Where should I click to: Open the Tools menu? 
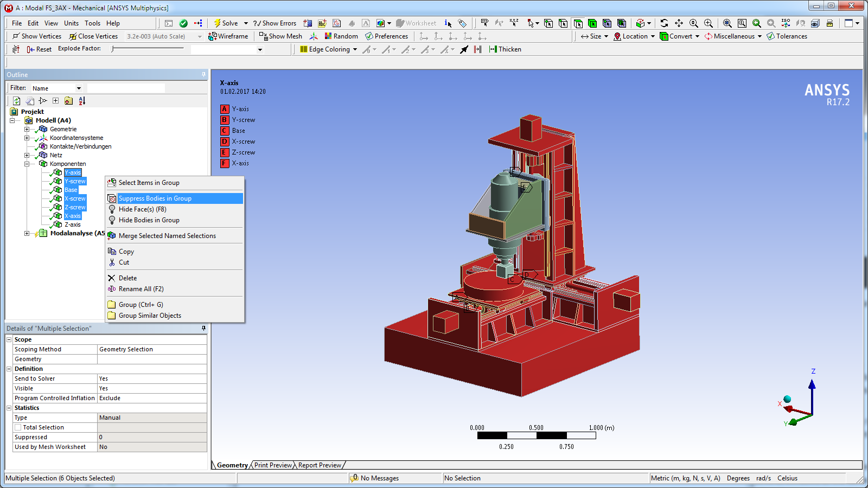92,23
